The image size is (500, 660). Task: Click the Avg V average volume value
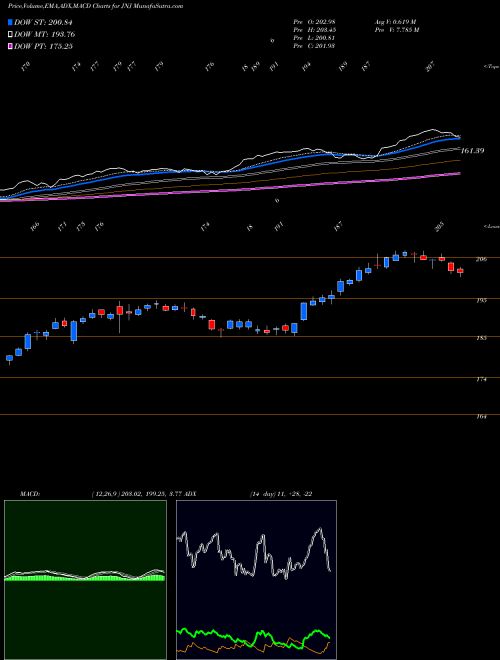coord(396,22)
